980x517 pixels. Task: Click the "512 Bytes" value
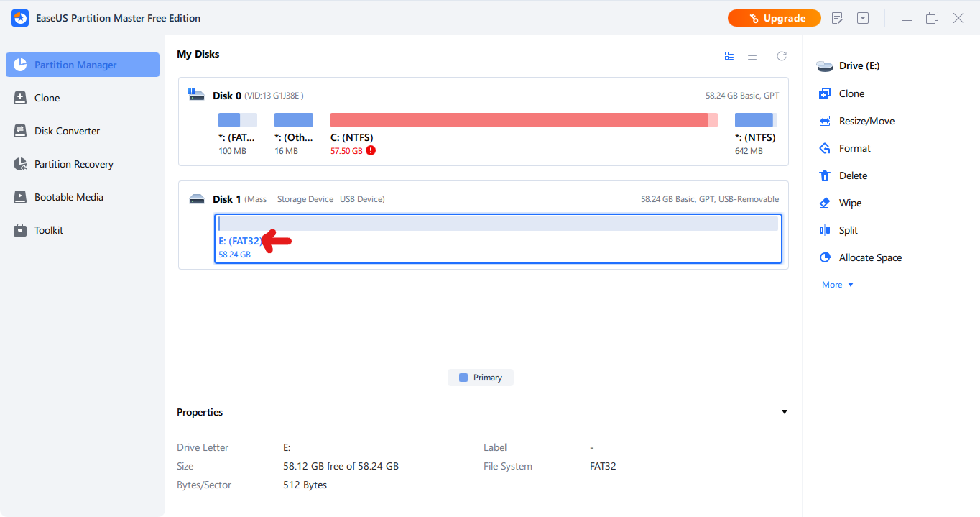point(305,485)
